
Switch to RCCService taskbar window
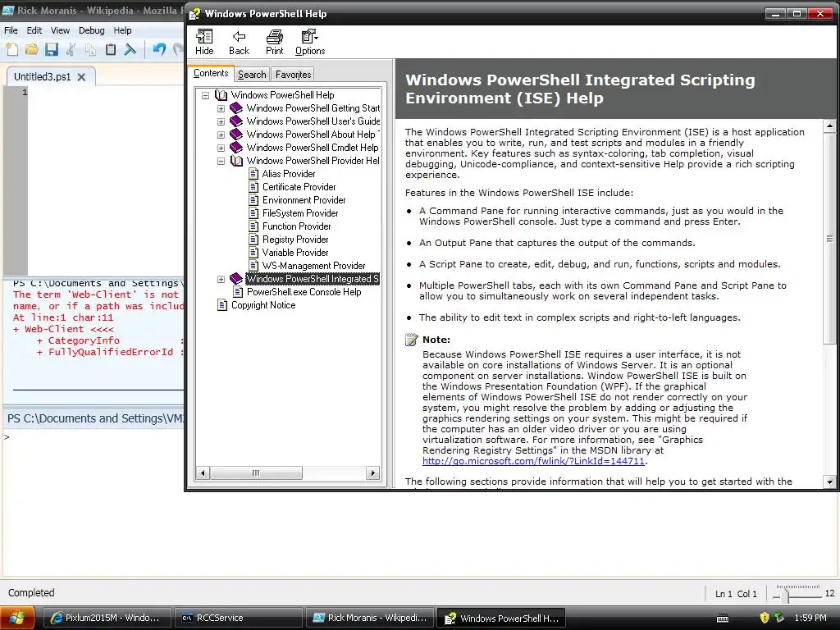(x=239, y=618)
